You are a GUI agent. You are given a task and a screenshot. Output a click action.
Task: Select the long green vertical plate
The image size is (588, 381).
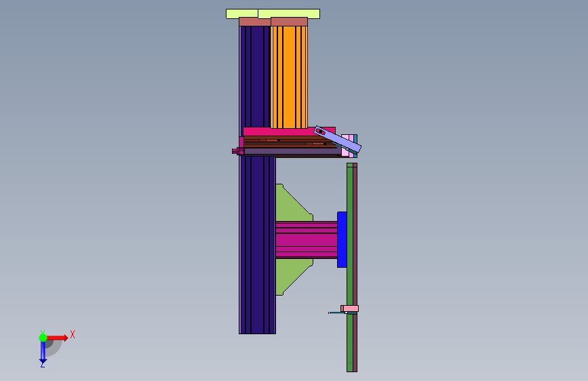pyautogui.click(x=350, y=267)
